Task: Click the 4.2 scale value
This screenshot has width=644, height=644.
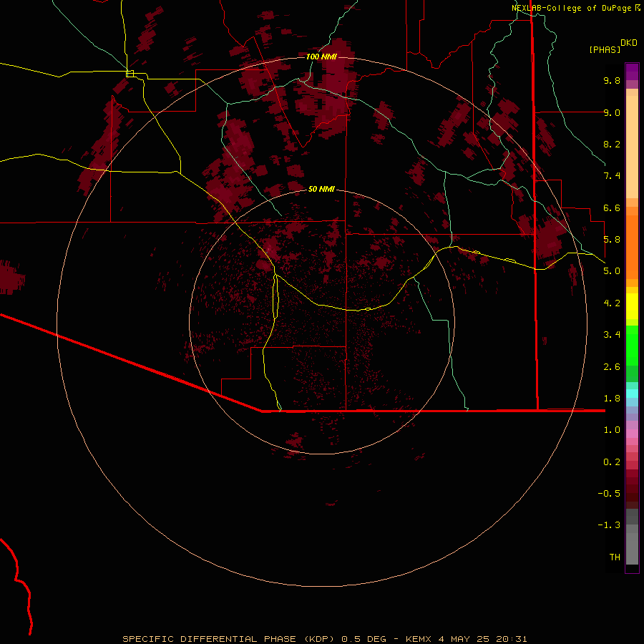Action: [612, 303]
